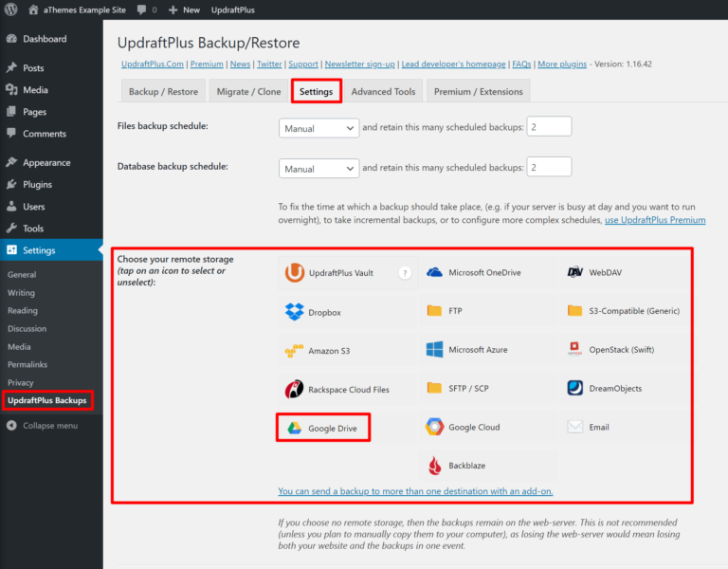Open the Permalinks settings submenu
The height and width of the screenshot is (569, 728).
pyautogui.click(x=27, y=364)
